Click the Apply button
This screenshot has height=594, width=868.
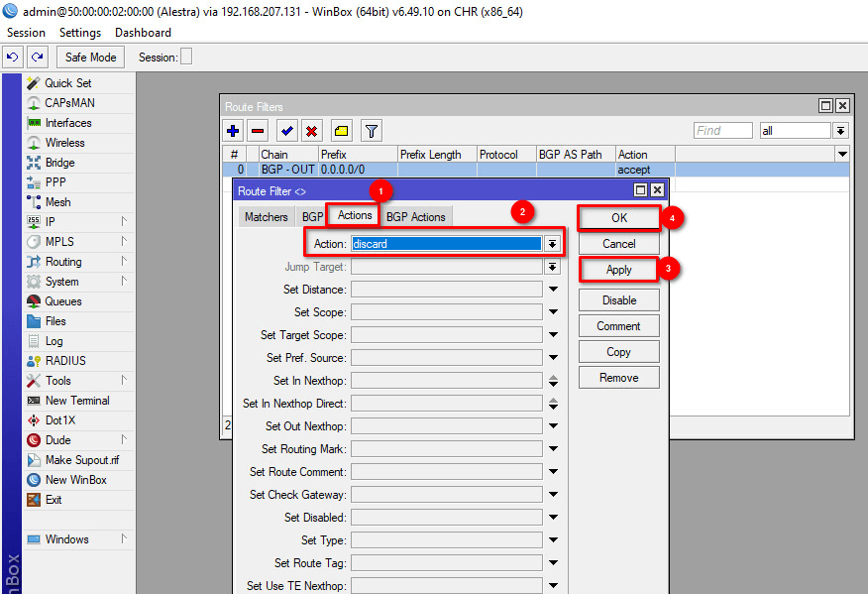[619, 270]
